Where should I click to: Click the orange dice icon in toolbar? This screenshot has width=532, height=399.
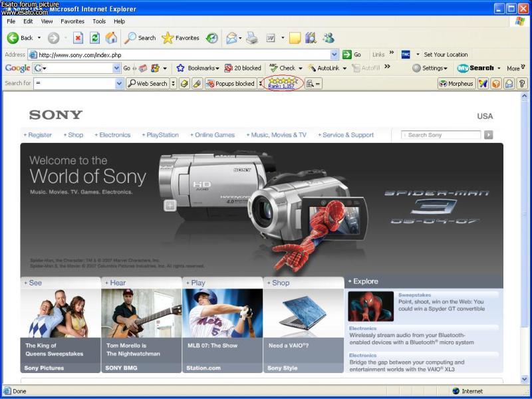(x=496, y=84)
